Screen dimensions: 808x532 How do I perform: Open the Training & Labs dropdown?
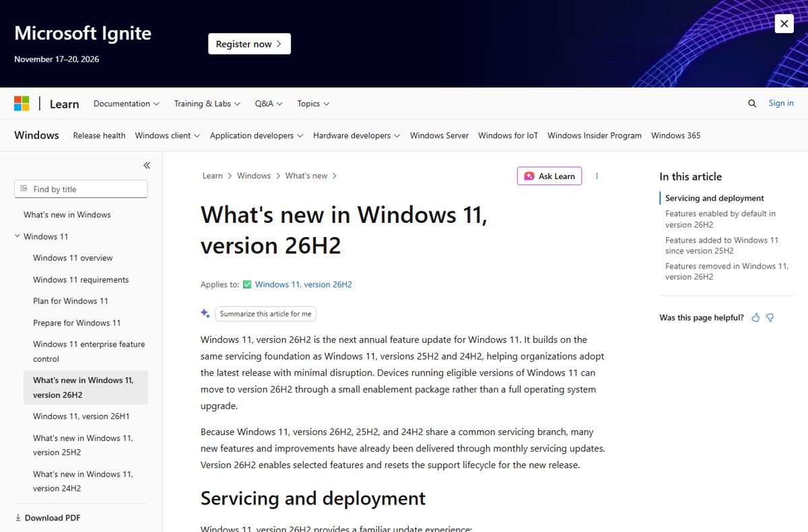pos(207,104)
